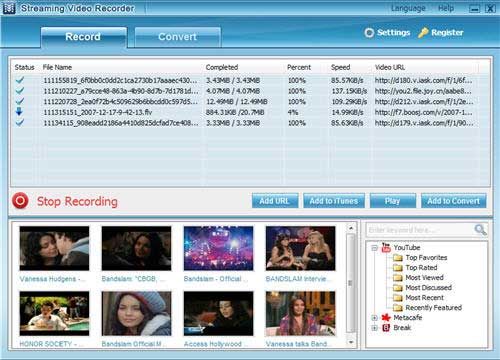Click the Break site icon
Viewport: 500px width, 360px height.
point(386,328)
